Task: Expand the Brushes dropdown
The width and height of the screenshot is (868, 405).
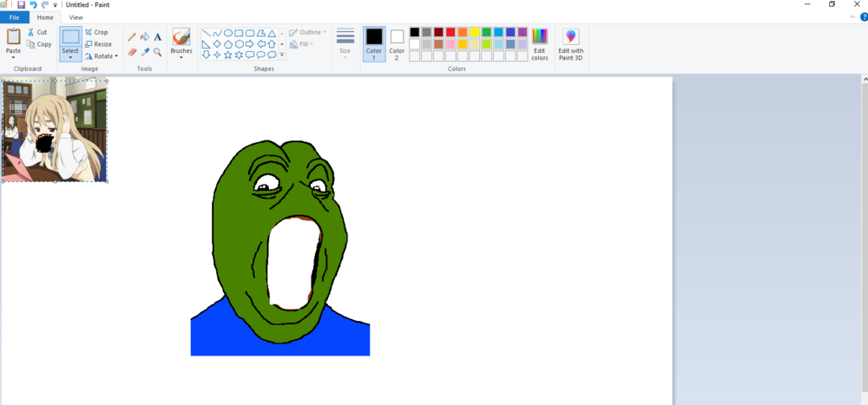Action: (x=181, y=55)
